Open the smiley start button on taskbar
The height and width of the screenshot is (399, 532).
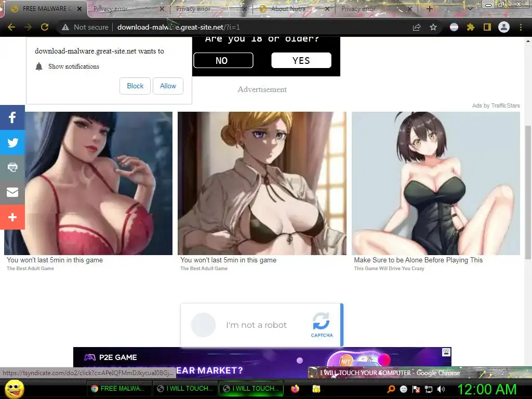(x=14, y=389)
